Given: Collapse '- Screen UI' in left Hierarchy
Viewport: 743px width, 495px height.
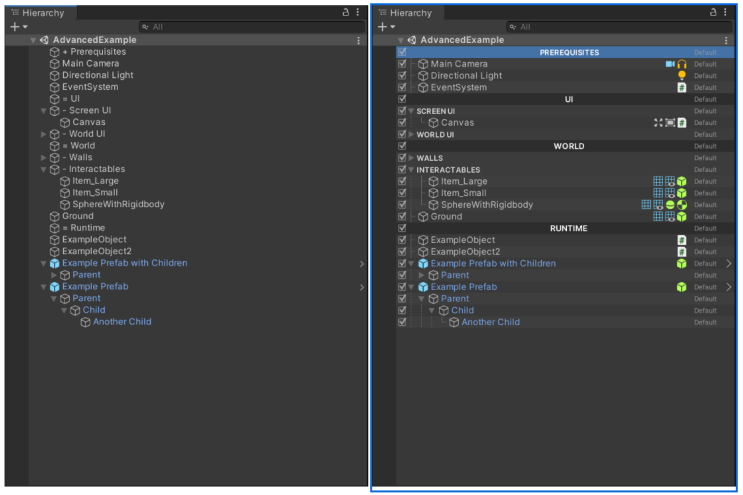Looking at the screenshot, I should (44, 111).
